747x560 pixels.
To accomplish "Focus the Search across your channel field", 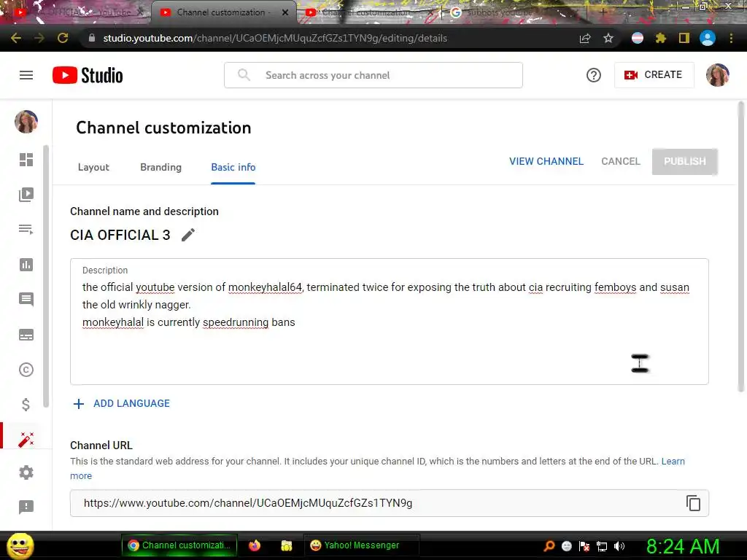I will click(373, 75).
